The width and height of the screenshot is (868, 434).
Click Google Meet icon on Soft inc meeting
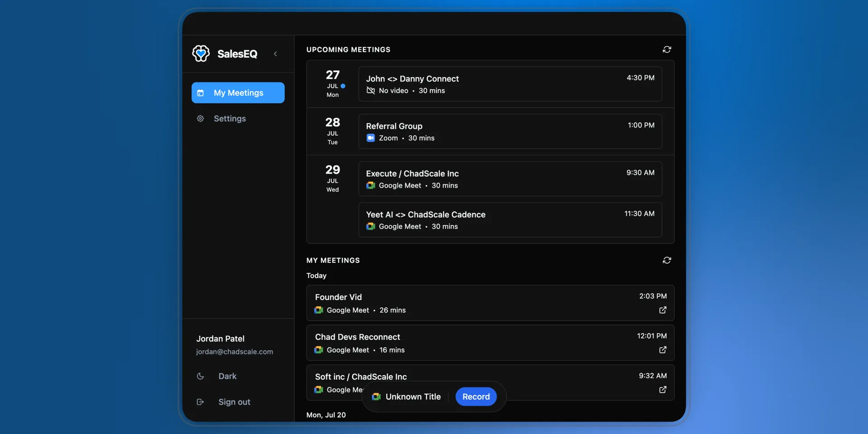pos(319,390)
